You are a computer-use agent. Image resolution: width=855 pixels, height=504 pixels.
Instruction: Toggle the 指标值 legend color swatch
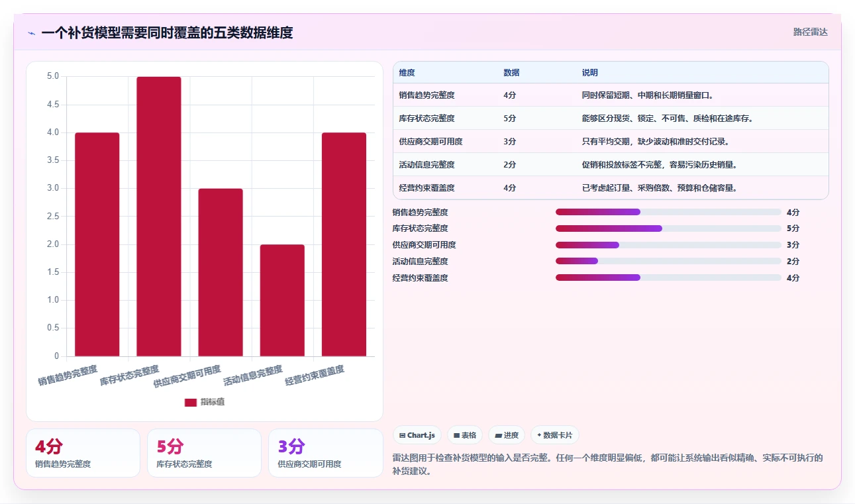[191, 402]
